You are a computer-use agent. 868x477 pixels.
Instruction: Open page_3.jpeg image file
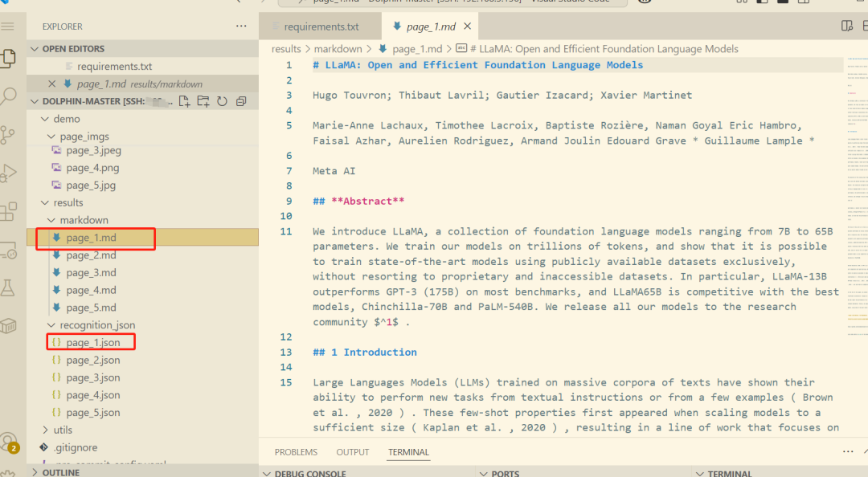coord(93,150)
